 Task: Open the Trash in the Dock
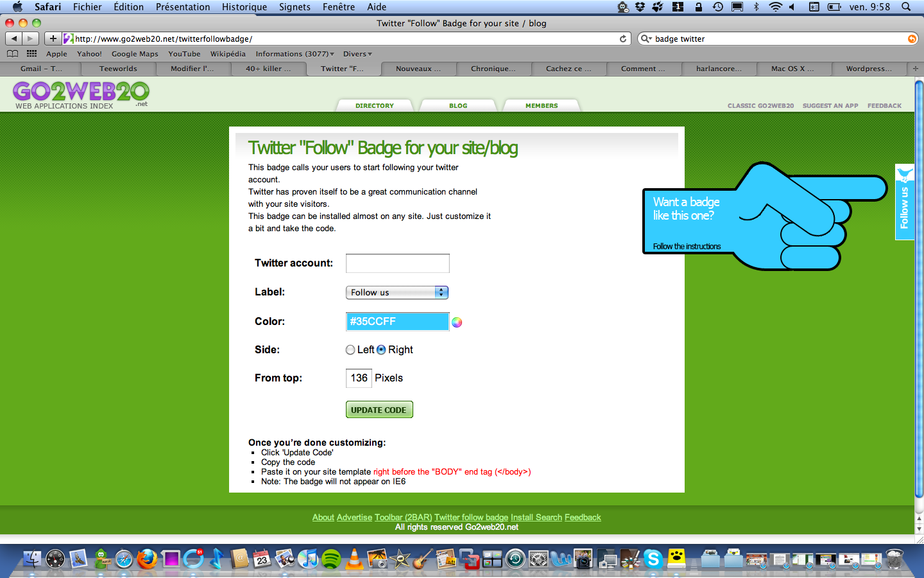click(x=894, y=559)
